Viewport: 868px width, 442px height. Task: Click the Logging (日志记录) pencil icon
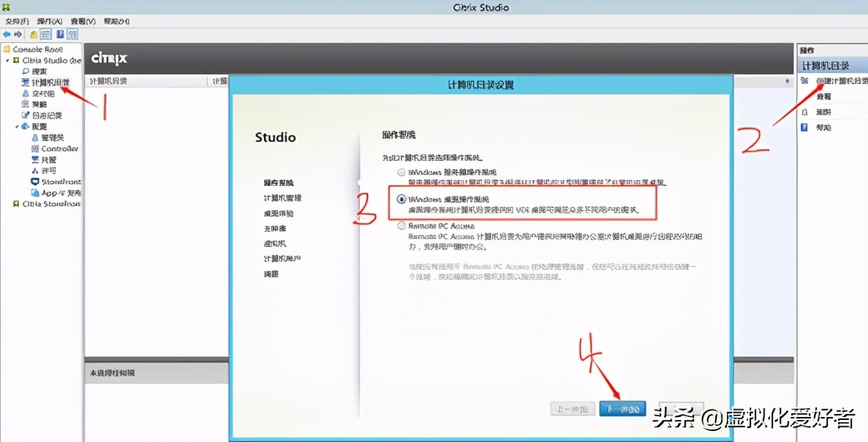click(x=26, y=115)
